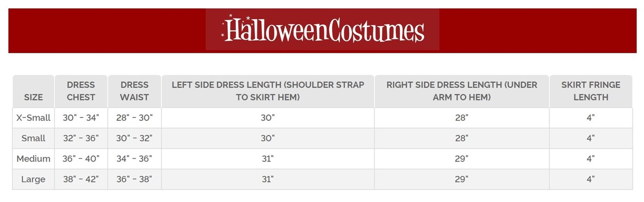Click the HalloweenCostumes logo

click(x=322, y=30)
